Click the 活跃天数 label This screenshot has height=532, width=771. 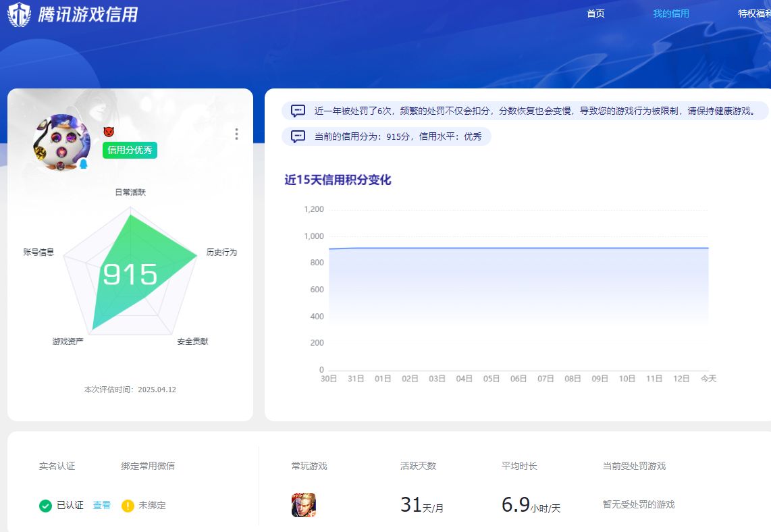tap(419, 466)
